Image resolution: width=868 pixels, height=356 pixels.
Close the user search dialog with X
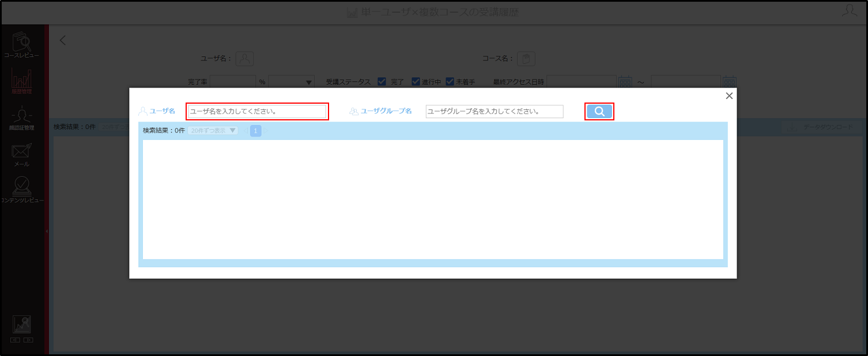[729, 96]
